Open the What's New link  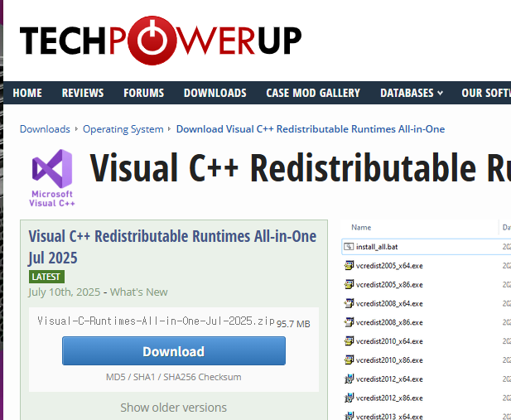139,292
